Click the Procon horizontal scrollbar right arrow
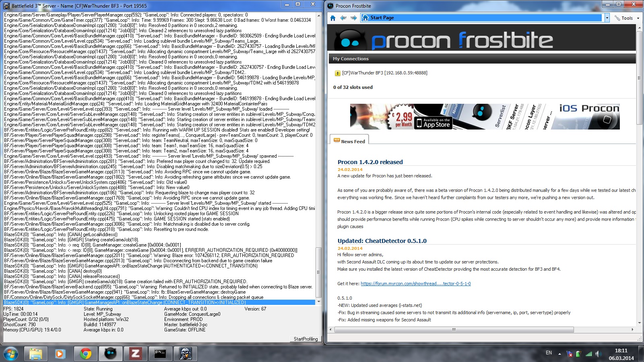 pyautogui.click(x=633, y=329)
